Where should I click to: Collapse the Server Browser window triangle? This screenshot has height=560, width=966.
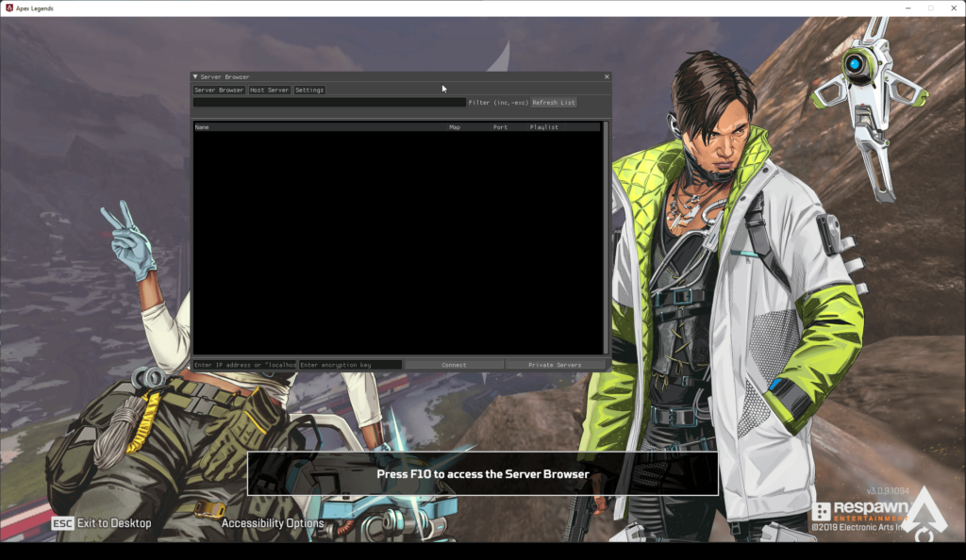click(x=195, y=77)
